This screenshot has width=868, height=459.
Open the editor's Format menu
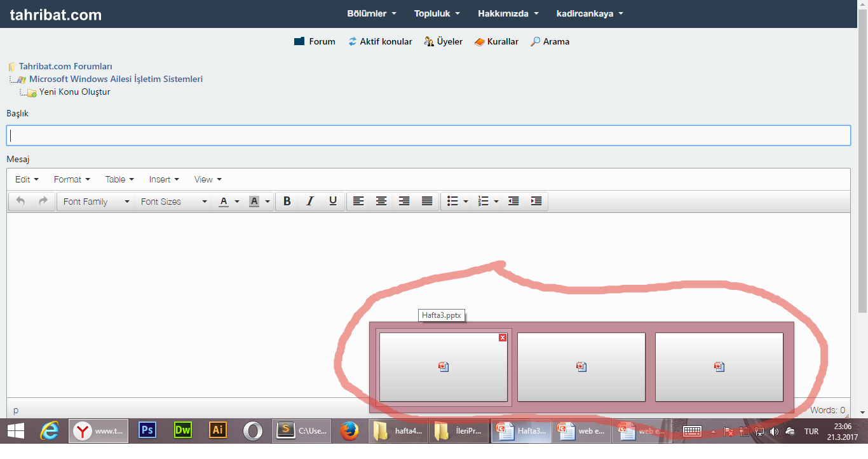(x=72, y=179)
